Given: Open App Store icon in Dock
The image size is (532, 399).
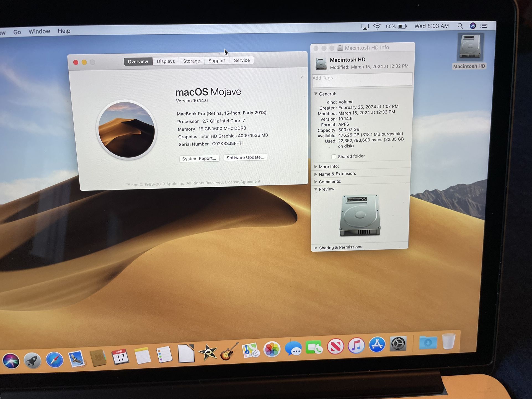Looking at the screenshot, I should [x=377, y=344].
